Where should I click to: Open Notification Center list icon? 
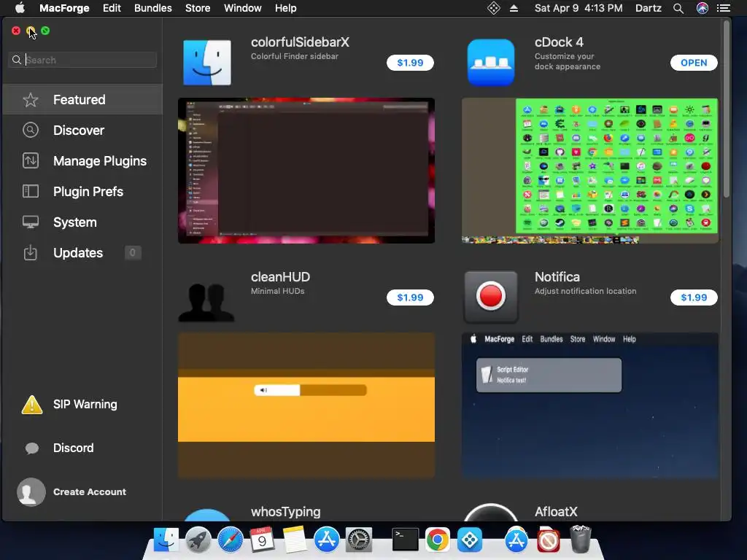pos(724,8)
